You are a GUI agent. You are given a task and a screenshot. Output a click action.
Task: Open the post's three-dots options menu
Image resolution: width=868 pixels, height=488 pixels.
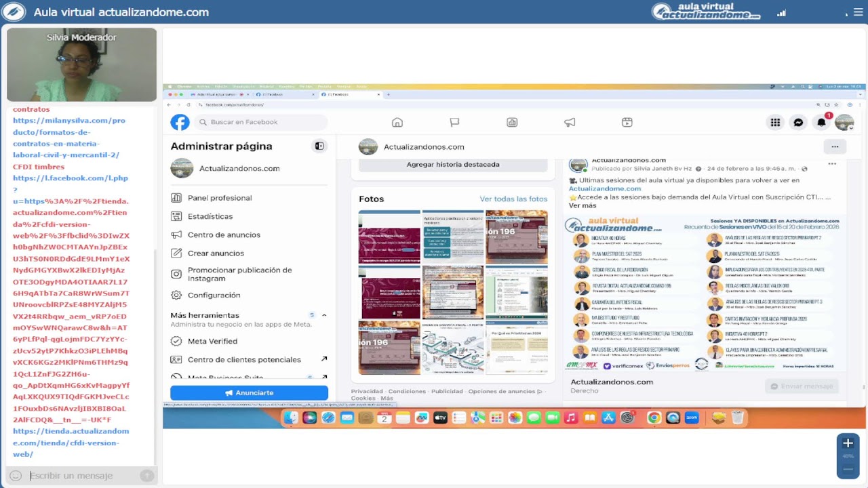[x=832, y=164]
